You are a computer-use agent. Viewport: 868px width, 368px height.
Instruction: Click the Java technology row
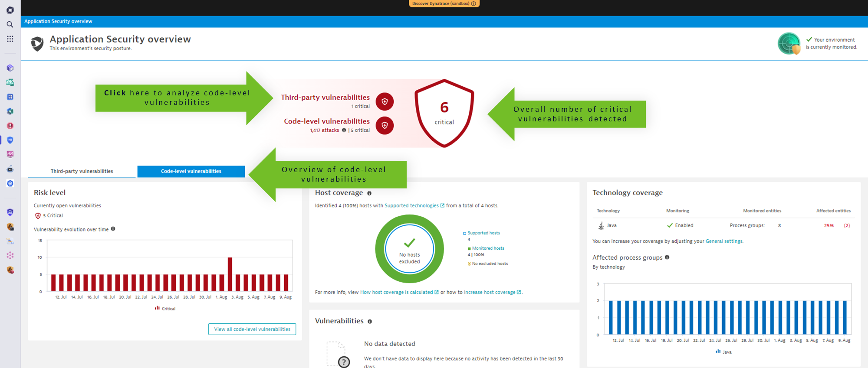click(x=723, y=225)
